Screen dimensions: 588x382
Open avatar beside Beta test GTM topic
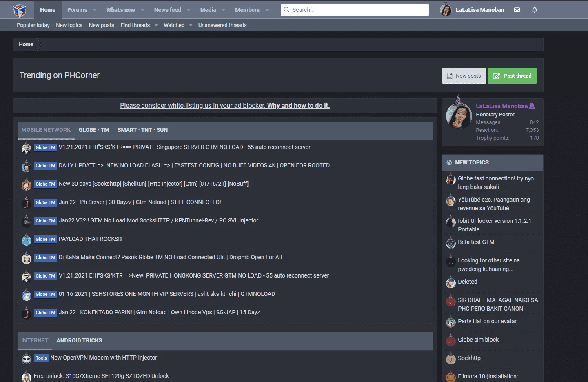pos(450,243)
